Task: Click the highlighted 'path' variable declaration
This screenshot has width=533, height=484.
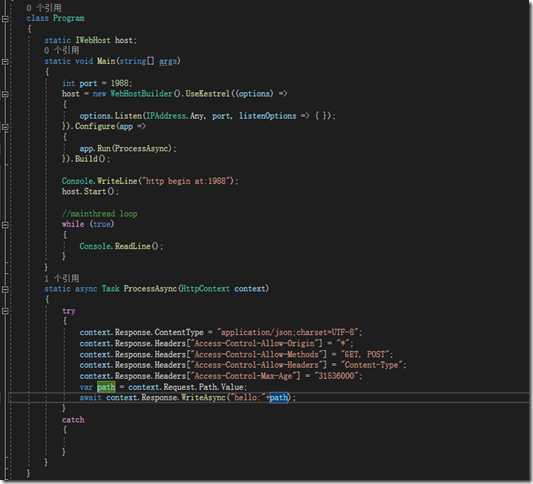Action: 106,387
